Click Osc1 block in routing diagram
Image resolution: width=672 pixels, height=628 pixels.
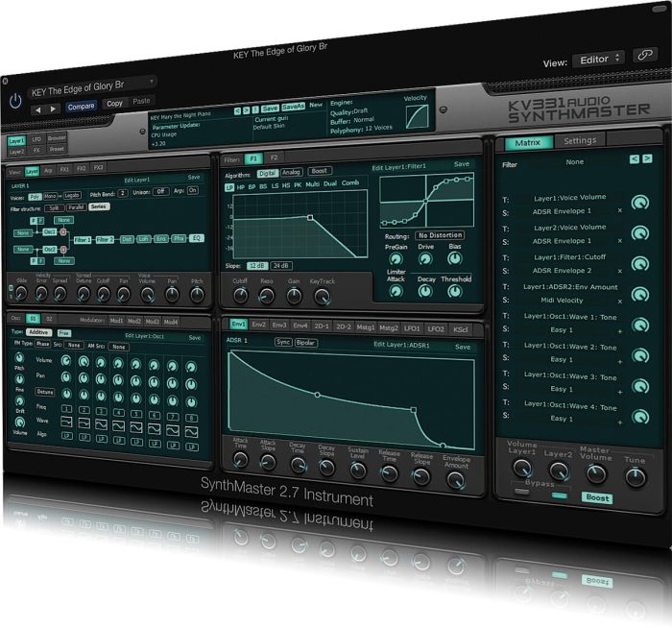pyautogui.click(x=49, y=231)
